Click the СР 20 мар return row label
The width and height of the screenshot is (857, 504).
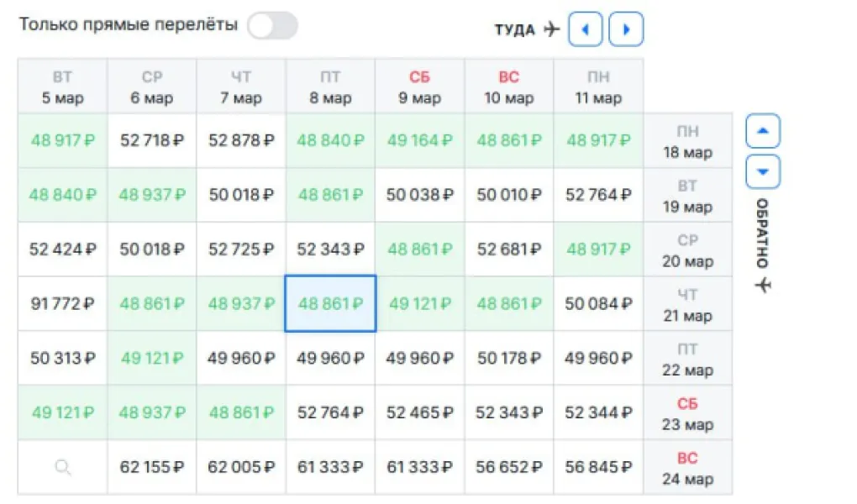point(687,249)
